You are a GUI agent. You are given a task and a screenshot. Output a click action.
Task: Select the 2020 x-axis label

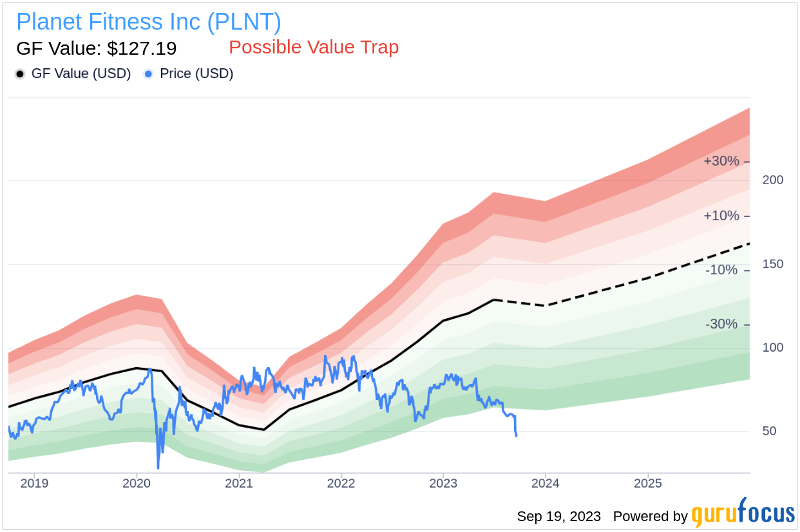[x=137, y=483]
